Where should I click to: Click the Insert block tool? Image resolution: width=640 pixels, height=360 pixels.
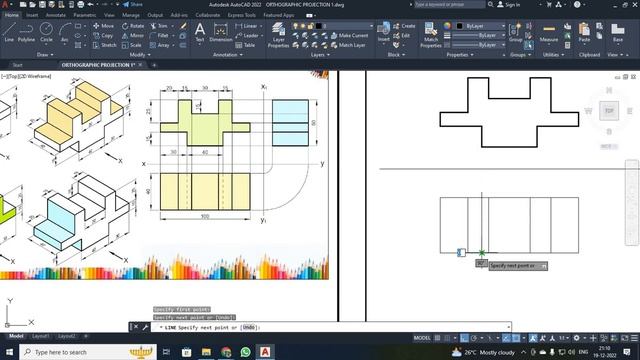[x=384, y=32]
